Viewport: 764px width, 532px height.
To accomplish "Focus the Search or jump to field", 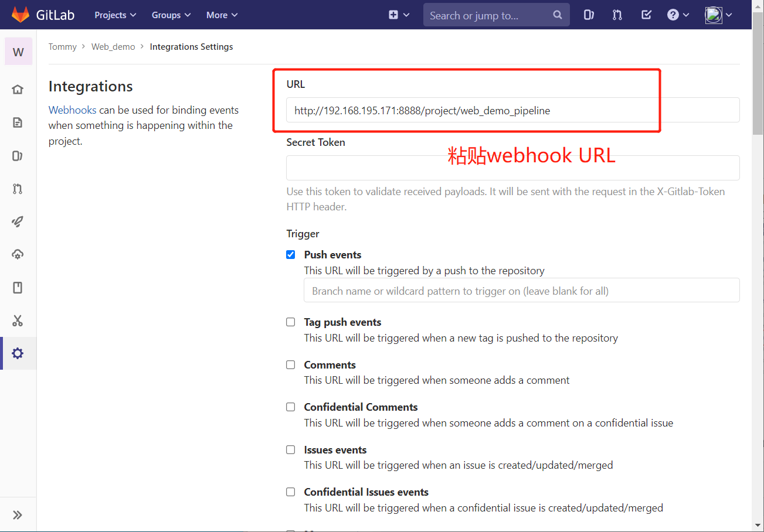I will coord(496,15).
